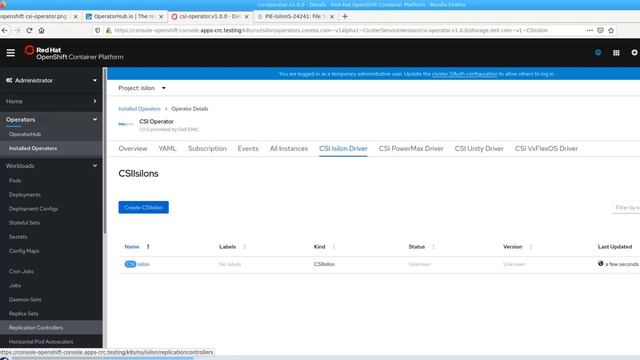Open the Administrator perspective switcher

[x=51, y=80]
